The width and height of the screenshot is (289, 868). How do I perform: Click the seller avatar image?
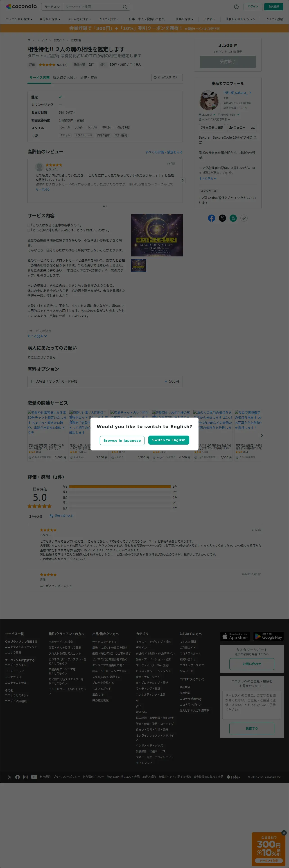tap(209, 100)
